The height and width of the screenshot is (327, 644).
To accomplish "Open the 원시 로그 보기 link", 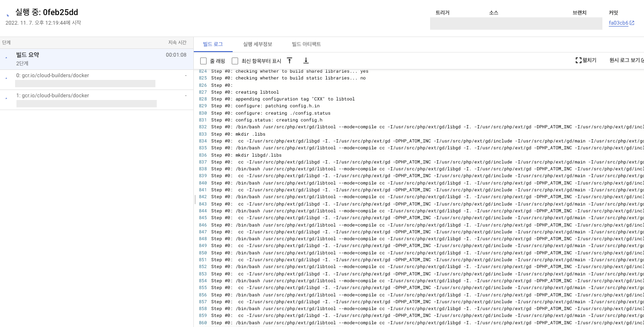I will tap(624, 60).
